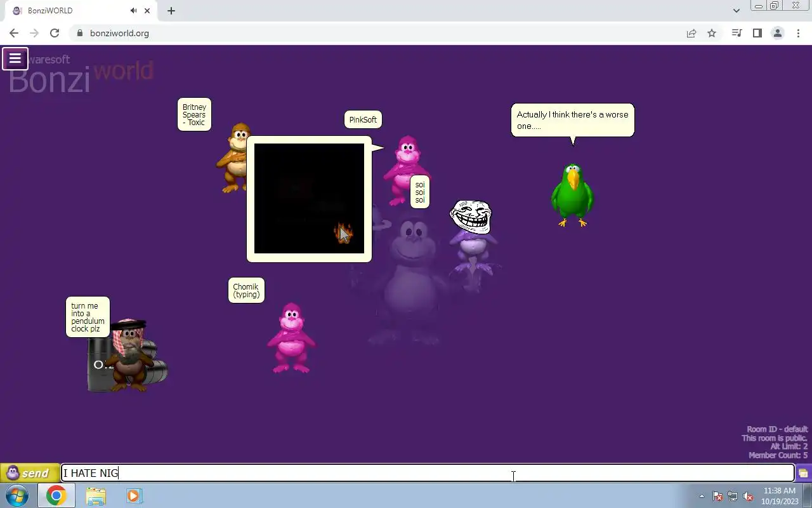Close the BonziWORLD tab
The width and height of the screenshot is (812, 508).
coord(148,11)
